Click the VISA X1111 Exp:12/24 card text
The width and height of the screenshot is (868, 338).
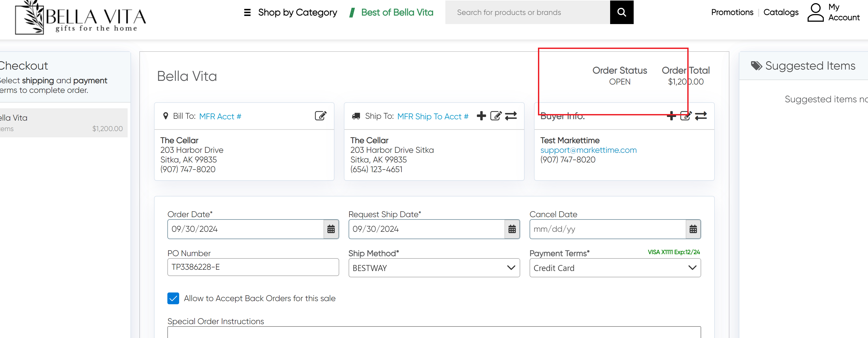tap(674, 252)
